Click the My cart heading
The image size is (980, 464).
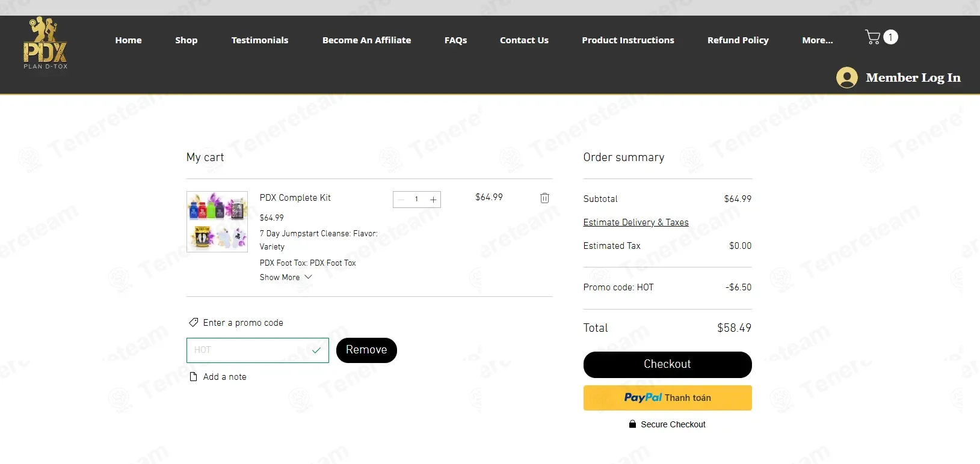point(205,157)
